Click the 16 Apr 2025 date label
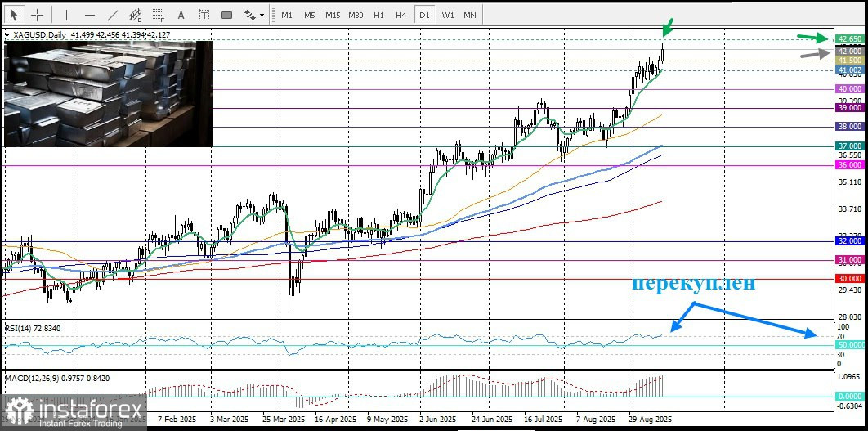This screenshot has width=868, height=431. tap(333, 420)
